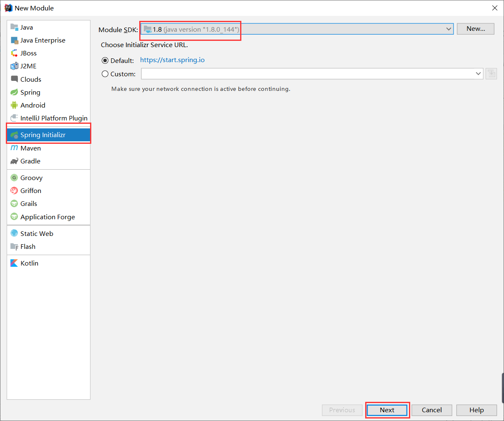The height and width of the screenshot is (421, 504).
Task: Choose Spring Initializr module type label
Action: pyautogui.click(x=43, y=135)
